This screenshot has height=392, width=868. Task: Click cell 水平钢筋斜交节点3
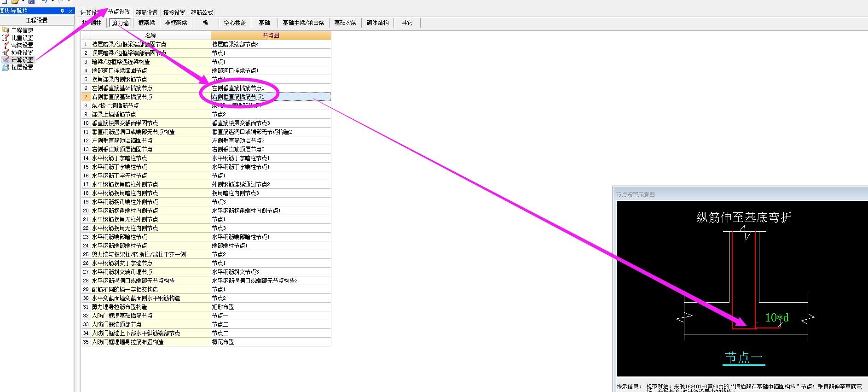click(x=271, y=272)
